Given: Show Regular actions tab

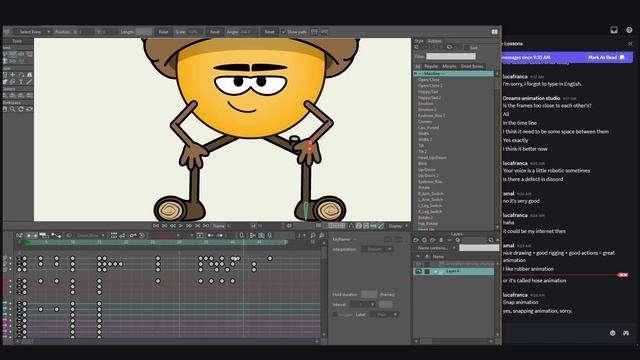Looking at the screenshot, I should tap(431, 66).
